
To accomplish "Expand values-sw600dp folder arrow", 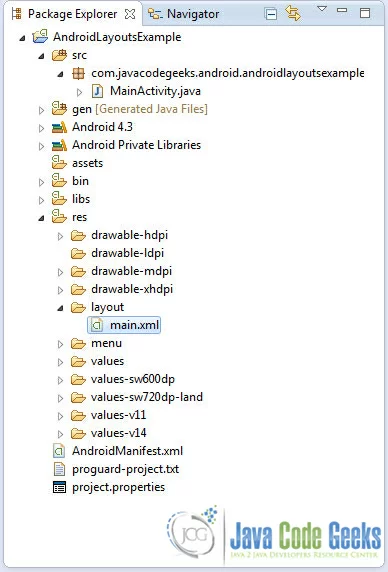I will point(61,380).
